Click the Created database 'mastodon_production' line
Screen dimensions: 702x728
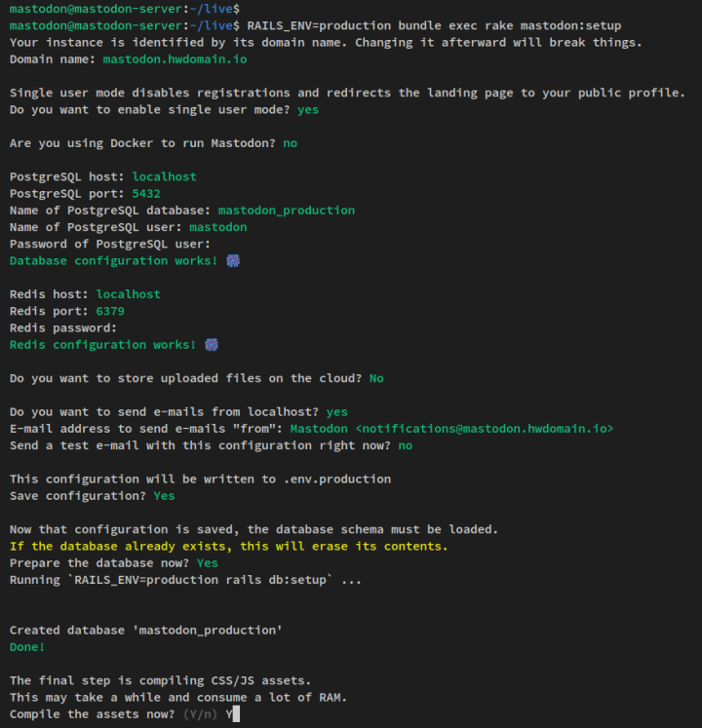[x=146, y=630]
